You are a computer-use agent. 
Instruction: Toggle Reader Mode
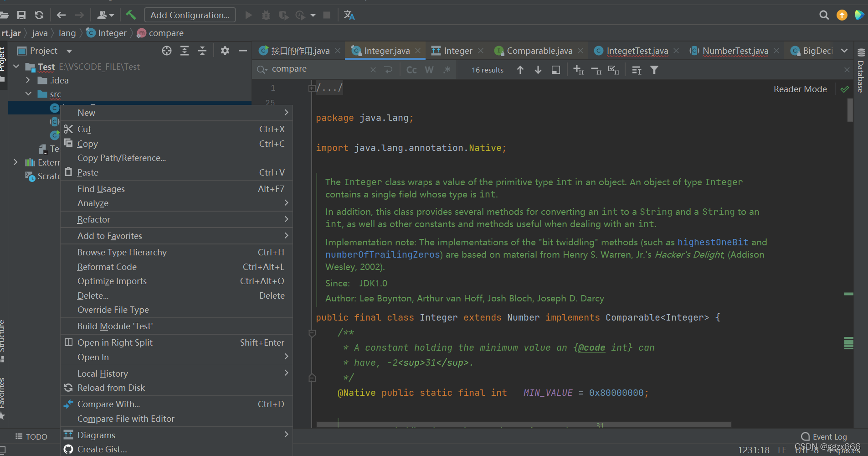pos(800,89)
